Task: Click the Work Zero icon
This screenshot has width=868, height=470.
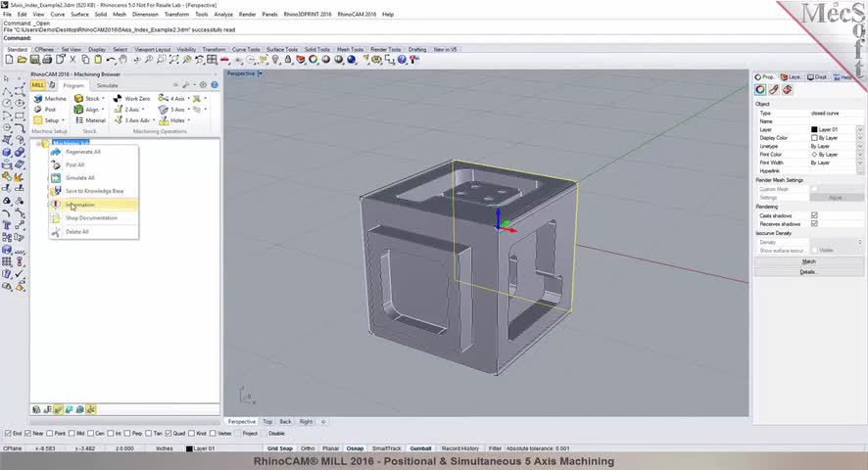Action: [118, 99]
